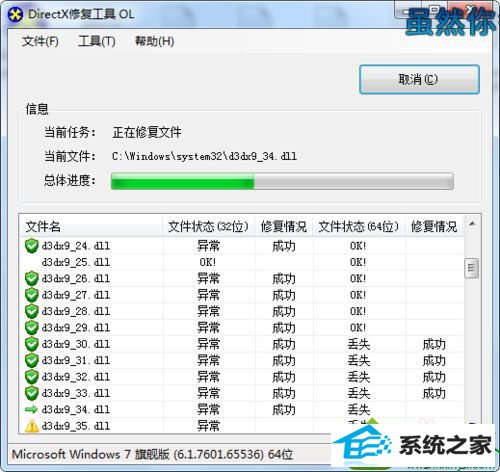500x472 pixels.
Task: Click the yellow warning icon beside d3dx9_35.dll
Action: [x=32, y=426]
